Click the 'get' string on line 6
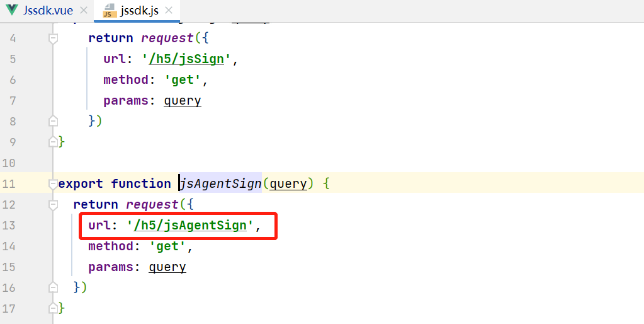Screen dimensions: 644x324 coord(183,80)
